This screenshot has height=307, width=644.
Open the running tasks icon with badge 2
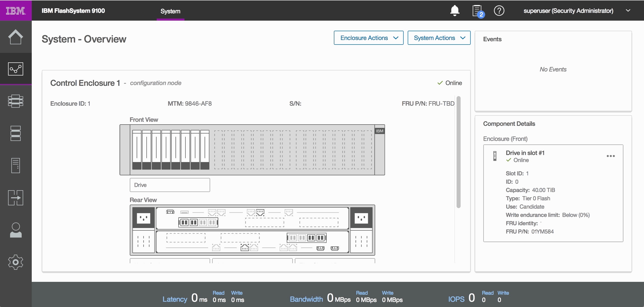(478, 11)
